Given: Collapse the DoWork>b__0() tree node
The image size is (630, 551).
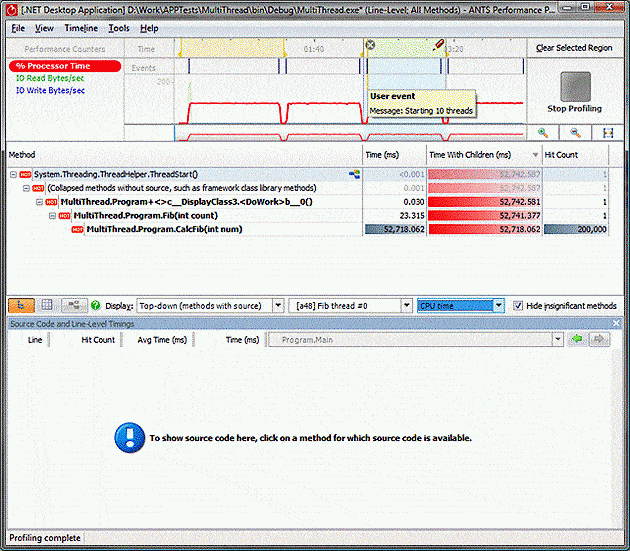Looking at the screenshot, I should pyautogui.click(x=39, y=202).
